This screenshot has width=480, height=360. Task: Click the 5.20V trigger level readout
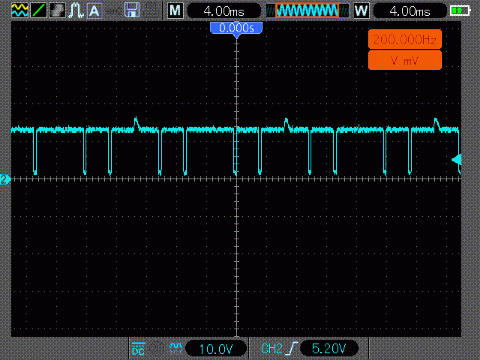(329, 348)
